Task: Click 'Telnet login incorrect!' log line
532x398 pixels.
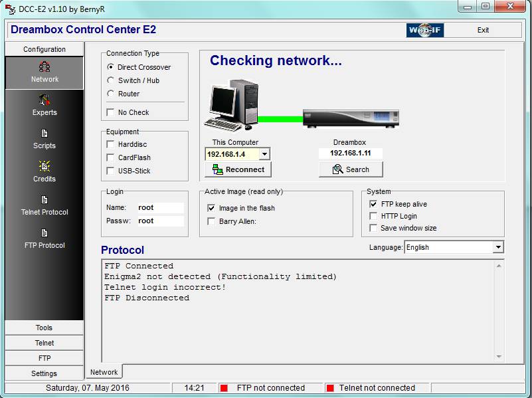Action: click(x=165, y=287)
